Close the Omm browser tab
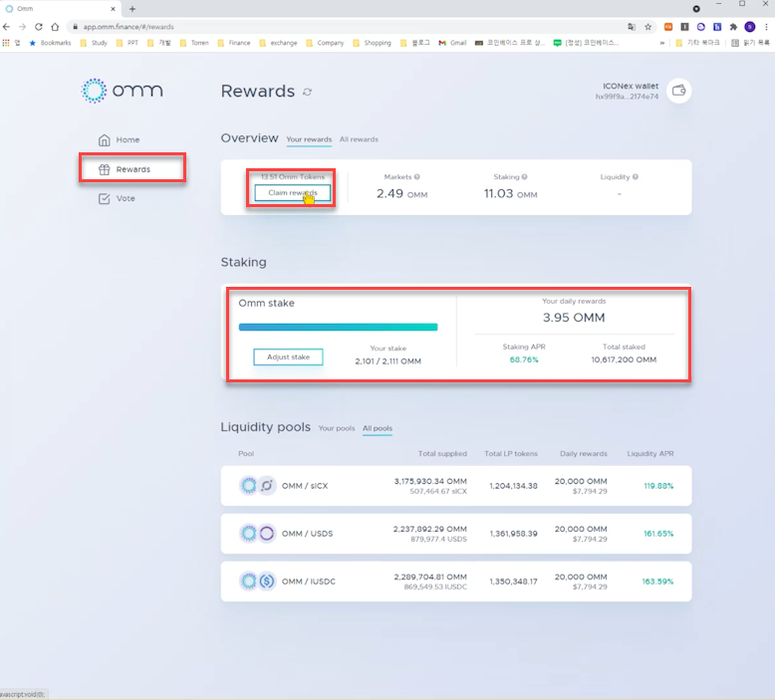Viewport: 775px width, 700px height. [113, 9]
